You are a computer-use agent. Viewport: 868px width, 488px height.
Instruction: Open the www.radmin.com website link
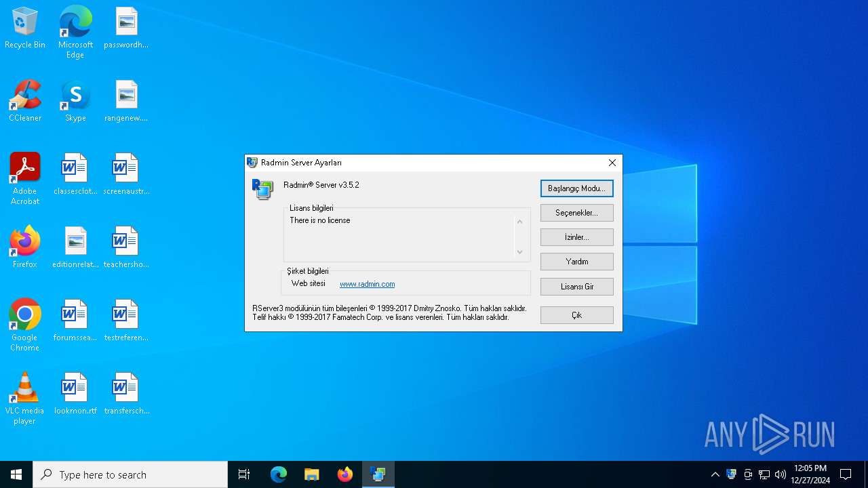(x=367, y=284)
